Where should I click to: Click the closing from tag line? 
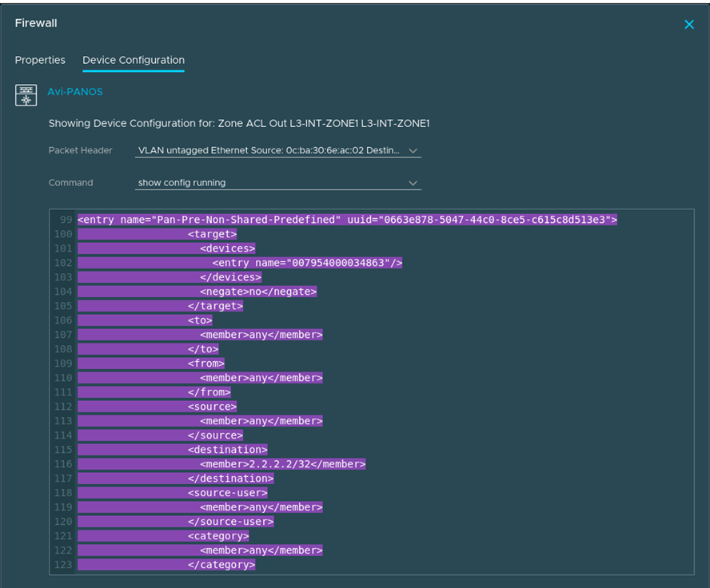(x=209, y=392)
